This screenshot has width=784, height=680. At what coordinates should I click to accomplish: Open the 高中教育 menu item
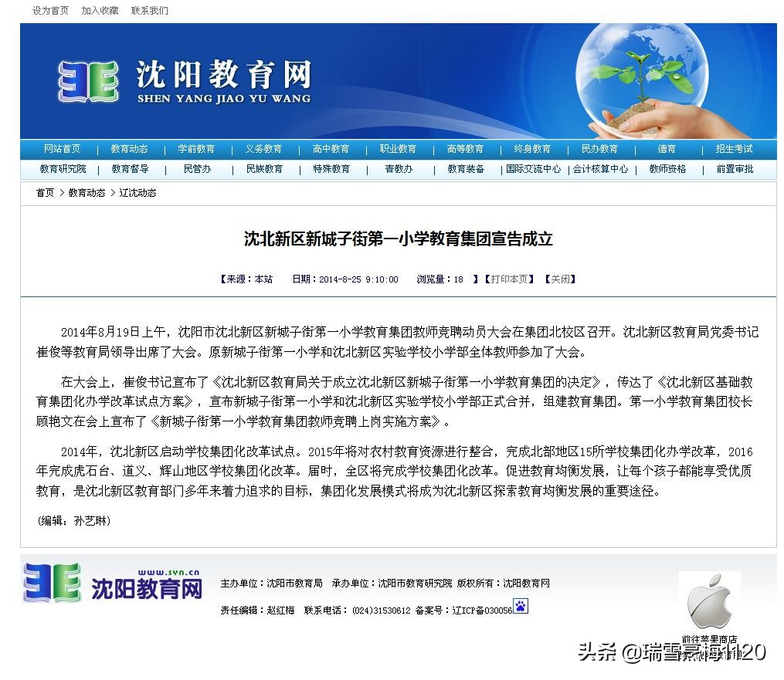click(x=331, y=149)
